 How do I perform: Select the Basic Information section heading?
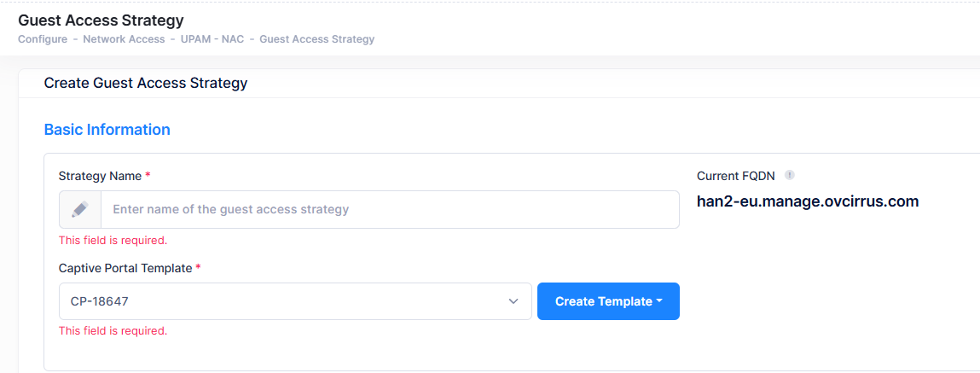tap(107, 130)
